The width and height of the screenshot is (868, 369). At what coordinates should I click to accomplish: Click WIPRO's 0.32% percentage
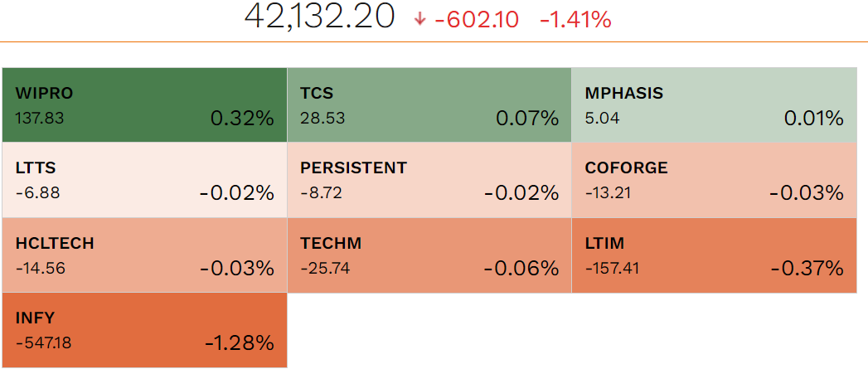pyautogui.click(x=242, y=119)
